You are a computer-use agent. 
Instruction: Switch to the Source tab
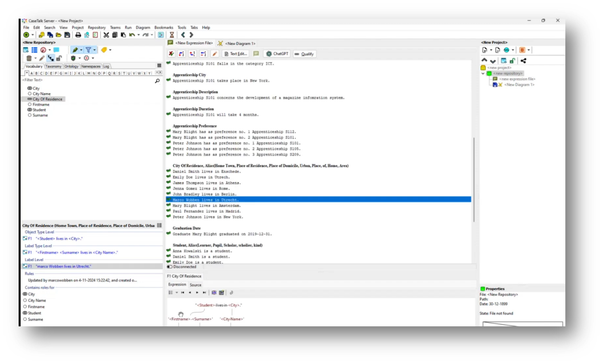point(195,285)
